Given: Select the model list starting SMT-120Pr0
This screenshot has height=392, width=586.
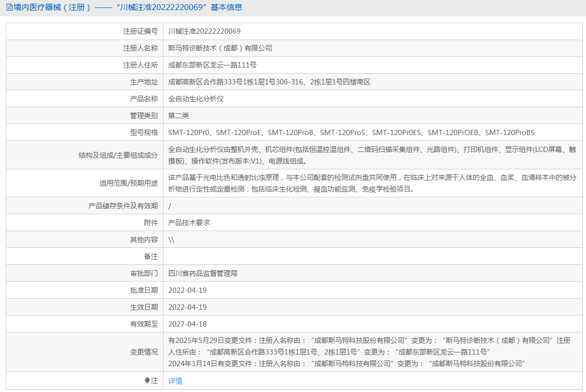Looking at the screenshot, I should [x=351, y=132].
